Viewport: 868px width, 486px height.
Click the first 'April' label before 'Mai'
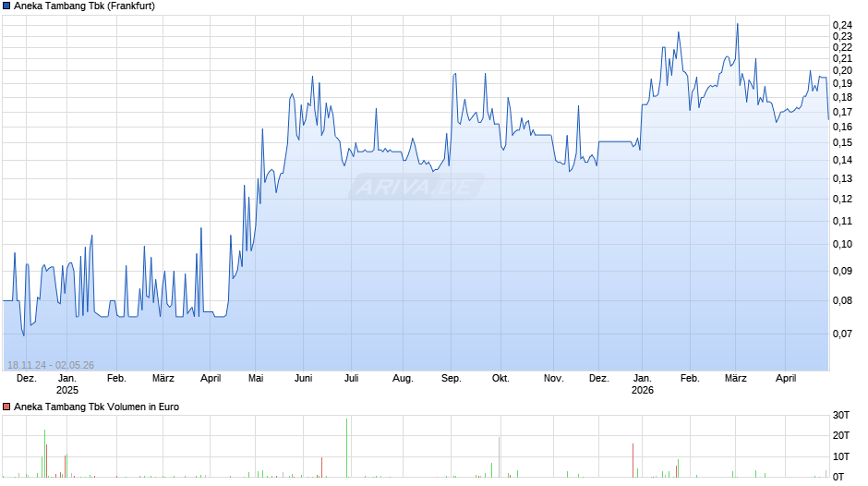pos(211,379)
